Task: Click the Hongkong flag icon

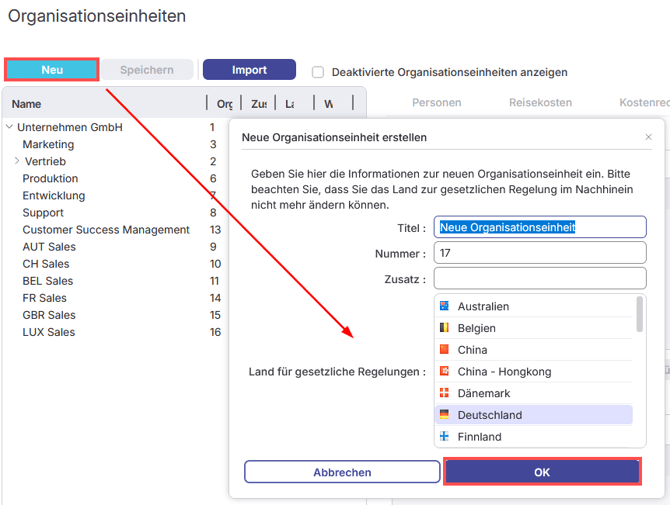Action: [x=444, y=371]
